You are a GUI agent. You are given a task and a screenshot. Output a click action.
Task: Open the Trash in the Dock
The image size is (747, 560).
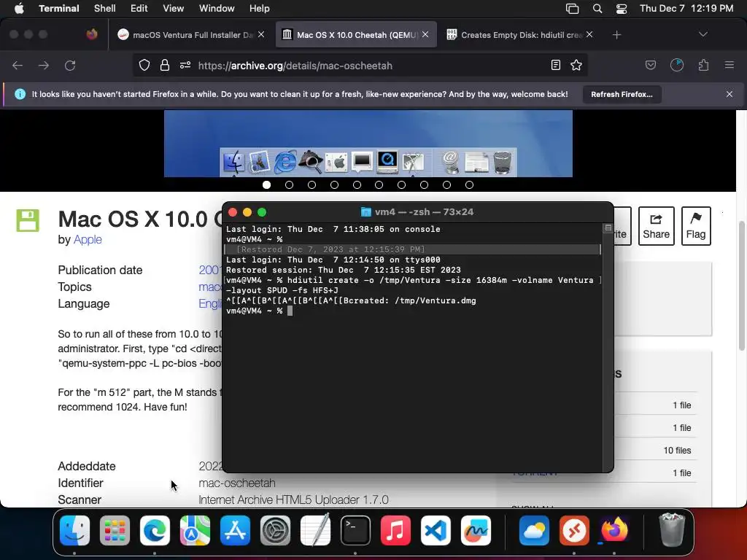pyautogui.click(x=671, y=529)
